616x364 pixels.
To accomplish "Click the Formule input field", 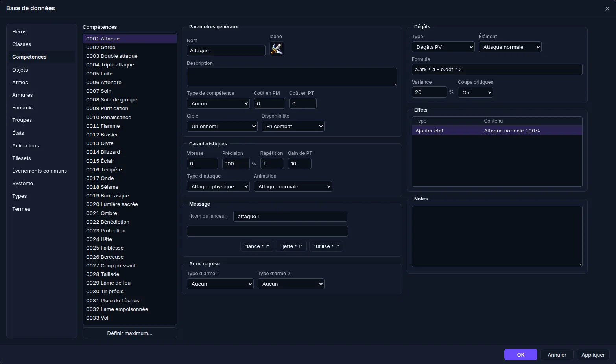I will [497, 69].
